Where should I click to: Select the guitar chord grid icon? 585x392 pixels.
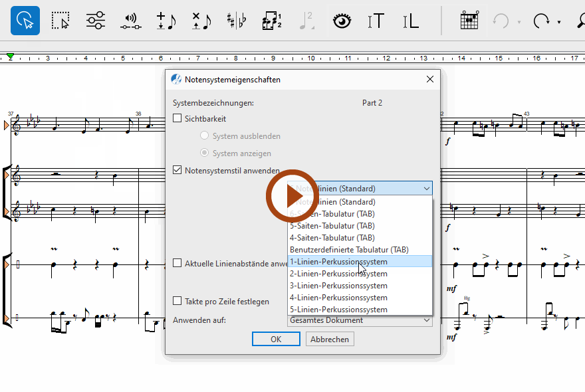pos(469,21)
